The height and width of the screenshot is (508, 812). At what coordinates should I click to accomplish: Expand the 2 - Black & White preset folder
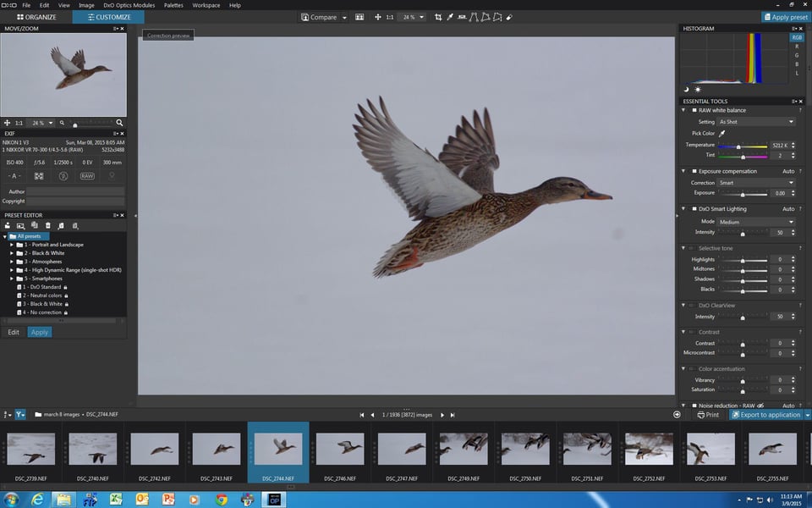click(x=12, y=253)
